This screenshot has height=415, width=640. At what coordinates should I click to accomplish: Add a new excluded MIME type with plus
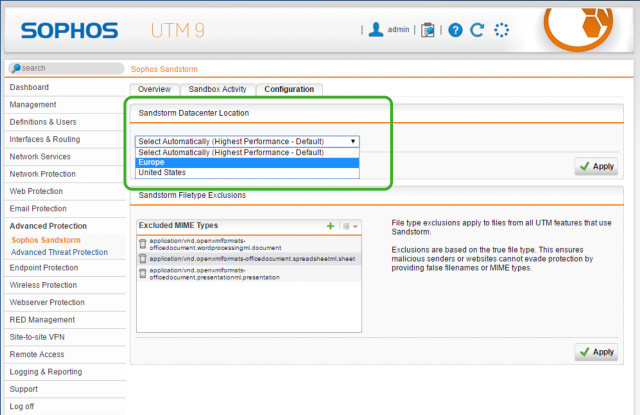click(x=331, y=227)
